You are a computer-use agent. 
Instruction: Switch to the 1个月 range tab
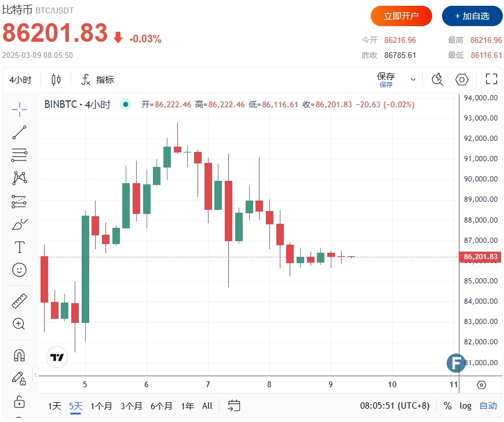tap(101, 406)
